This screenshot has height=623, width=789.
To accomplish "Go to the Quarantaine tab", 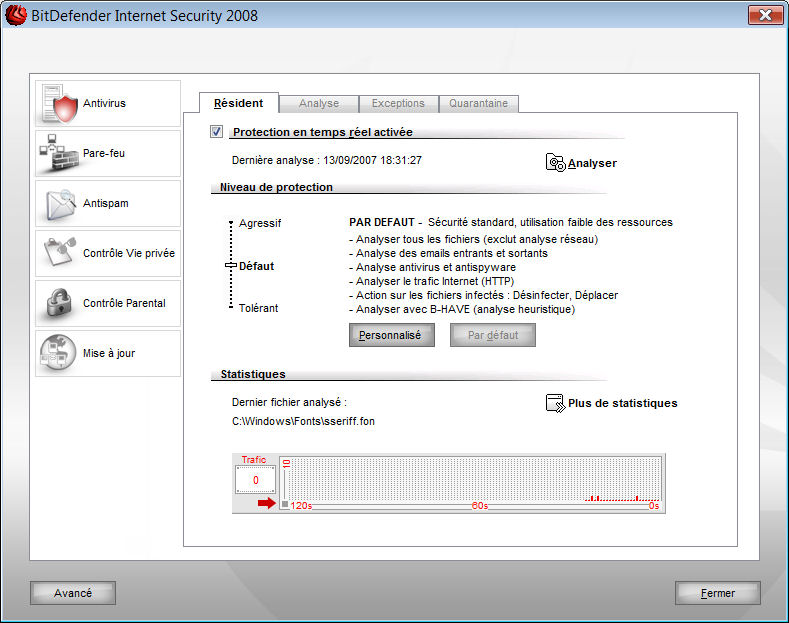I will [478, 103].
